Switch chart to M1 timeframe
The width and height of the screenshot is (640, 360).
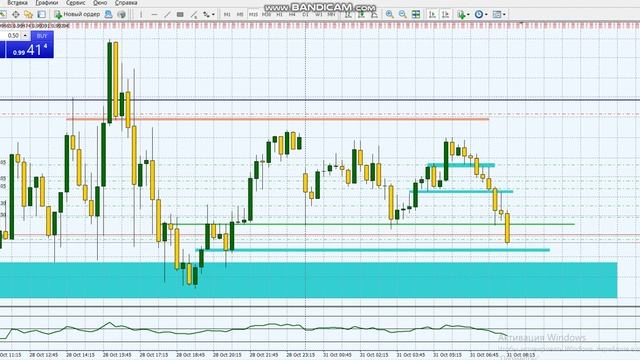click(227, 15)
